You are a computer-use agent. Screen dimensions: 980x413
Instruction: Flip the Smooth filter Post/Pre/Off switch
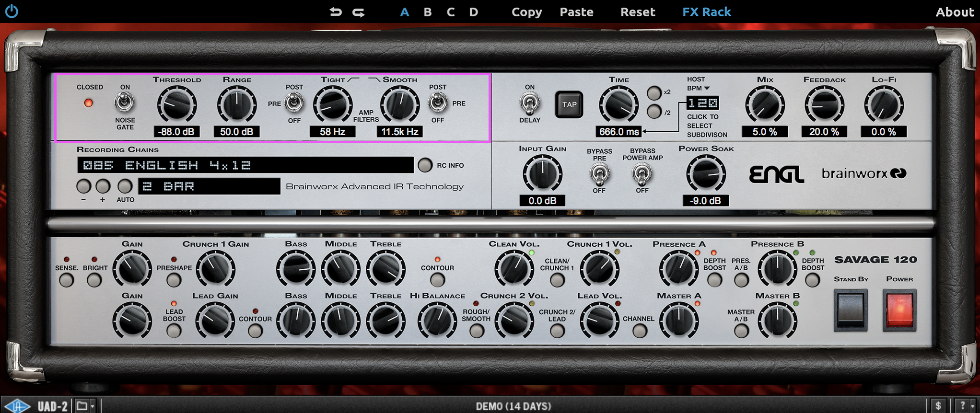[437, 103]
